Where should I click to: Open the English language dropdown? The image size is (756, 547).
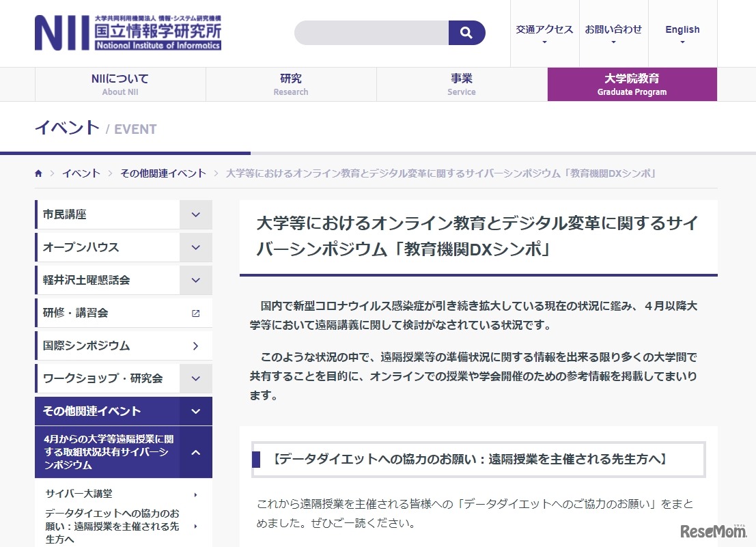point(682,33)
